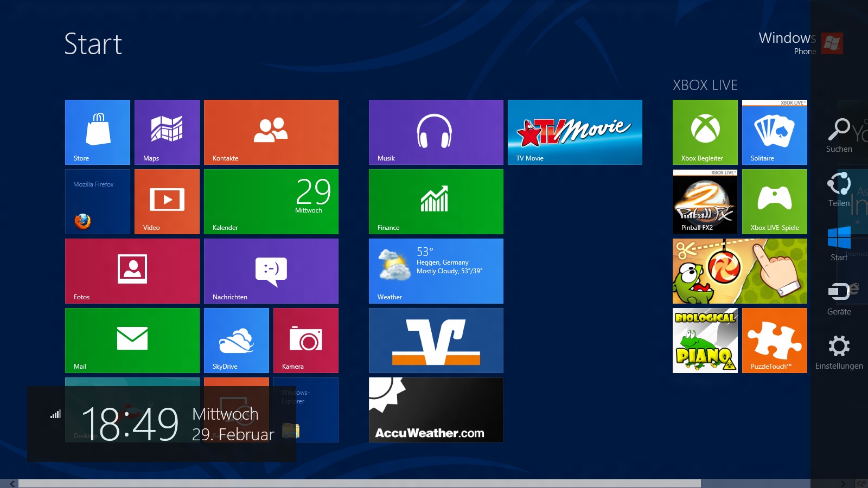Click the scrollbar right arrow

click(843, 484)
